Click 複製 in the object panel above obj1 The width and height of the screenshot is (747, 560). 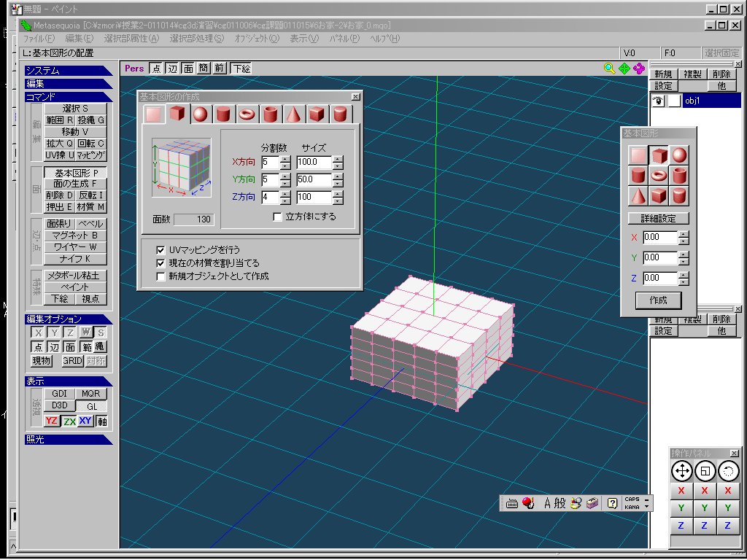692,74
